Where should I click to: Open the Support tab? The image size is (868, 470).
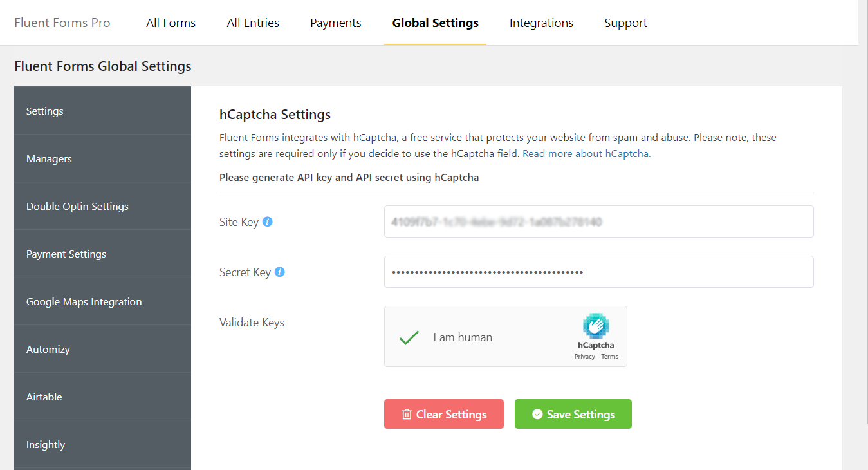click(x=625, y=23)
